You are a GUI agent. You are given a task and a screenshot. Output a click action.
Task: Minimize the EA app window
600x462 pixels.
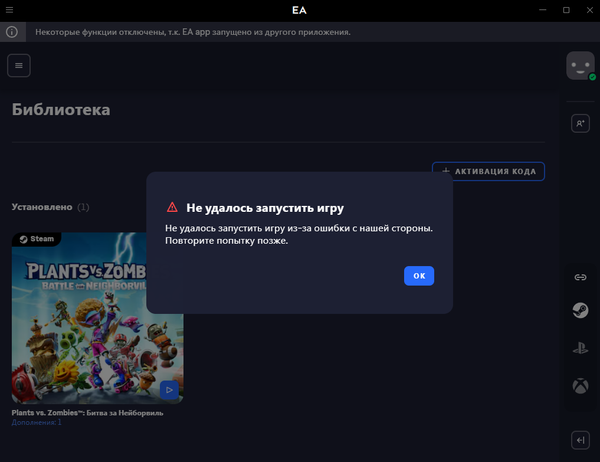[x=540, y=10]
